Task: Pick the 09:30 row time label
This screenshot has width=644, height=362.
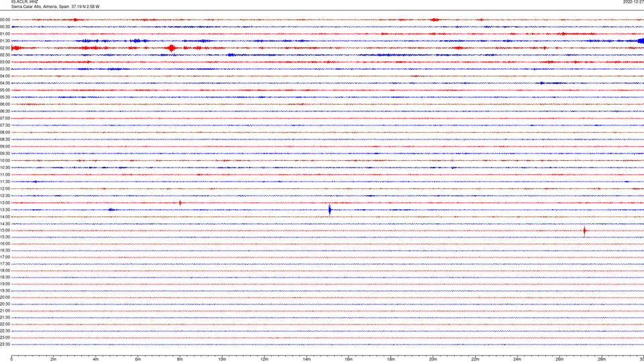Action: [x=5, y=154]
